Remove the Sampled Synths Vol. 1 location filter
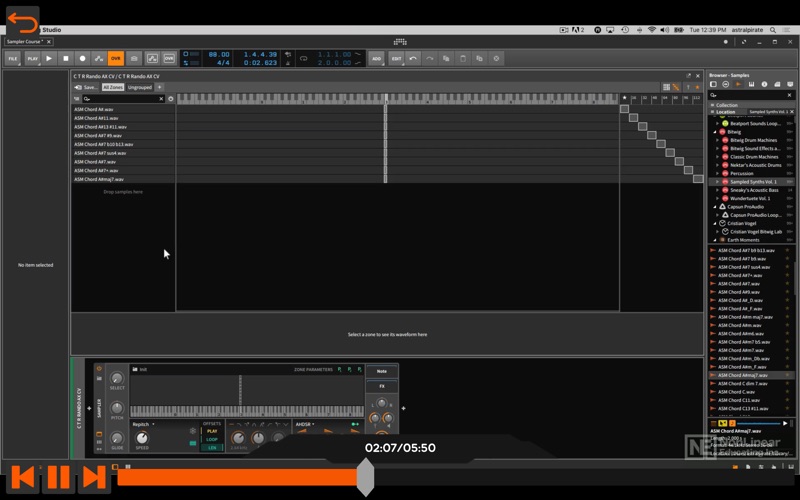800x500 pixels. pos(791,112)
